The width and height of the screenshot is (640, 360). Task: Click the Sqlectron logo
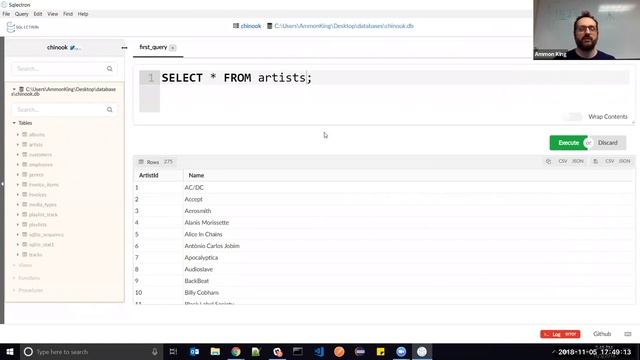pos(22,27)
